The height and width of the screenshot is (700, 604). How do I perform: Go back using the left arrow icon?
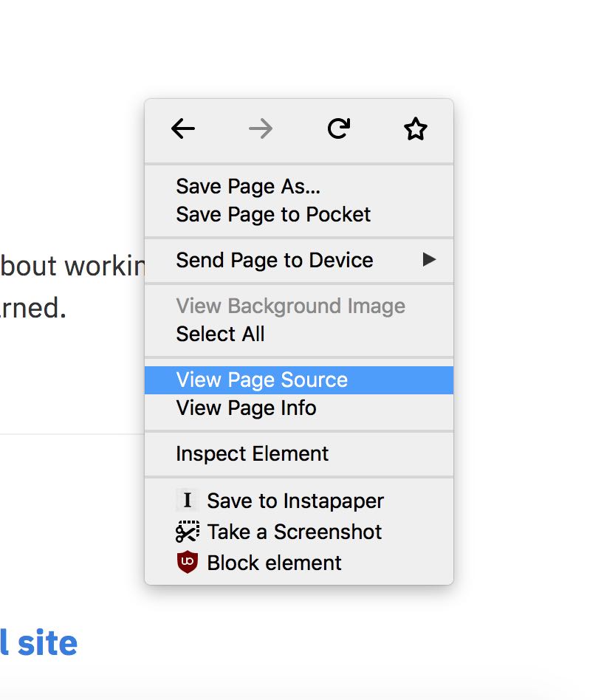[x=183, y=129]
